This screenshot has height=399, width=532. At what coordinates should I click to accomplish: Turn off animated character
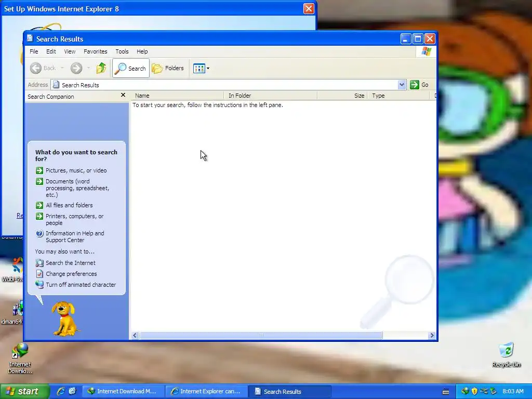point(81,285)
